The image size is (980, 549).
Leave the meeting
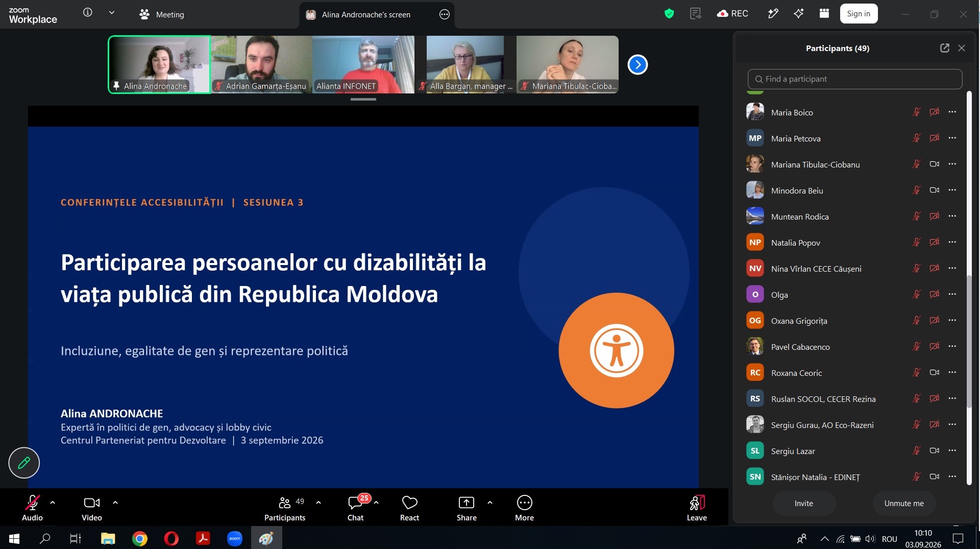(x=697, y=508)
